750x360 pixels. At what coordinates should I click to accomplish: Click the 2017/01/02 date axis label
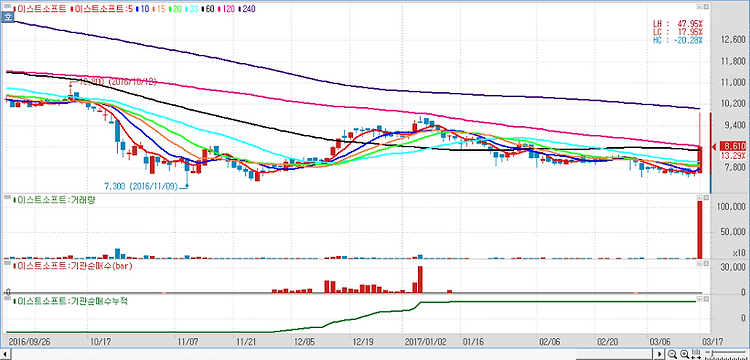tap(425, 341)
